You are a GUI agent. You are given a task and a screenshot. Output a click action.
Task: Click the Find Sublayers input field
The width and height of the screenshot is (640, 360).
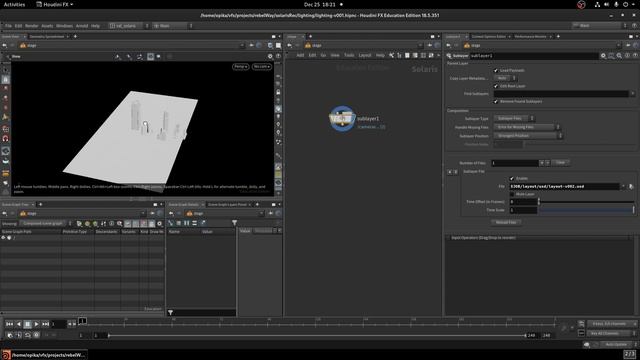[561, 94]
